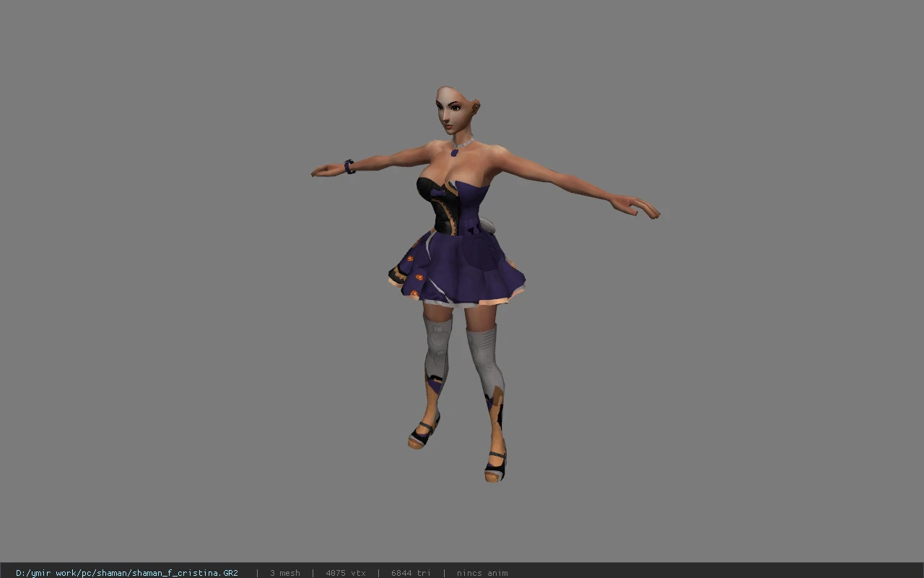Click the shaman_f_cristina.GR2 file path
924x578 pixels.
[127, 573]
